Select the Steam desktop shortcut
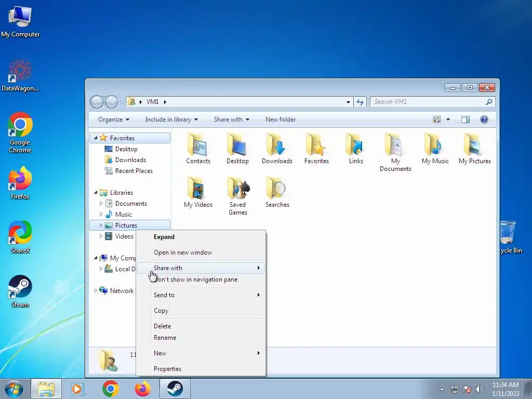This screenshot has width=532, height=399. pos(20,291)
